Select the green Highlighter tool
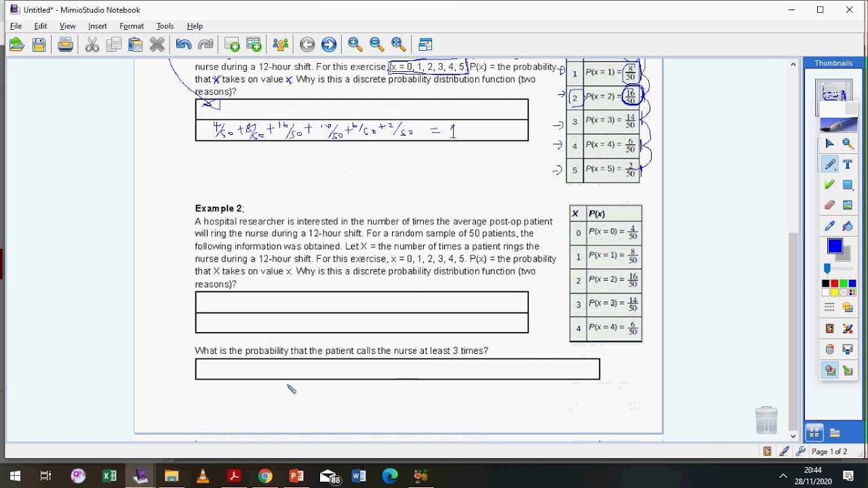Screen dimensions: 868x488 click(x=829, y=184)
